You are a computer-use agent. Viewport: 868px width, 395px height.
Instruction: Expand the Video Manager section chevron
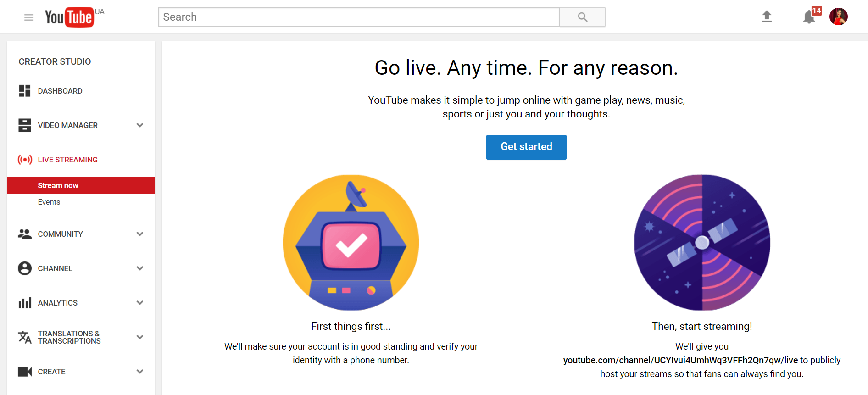click(x=140, y=125)
